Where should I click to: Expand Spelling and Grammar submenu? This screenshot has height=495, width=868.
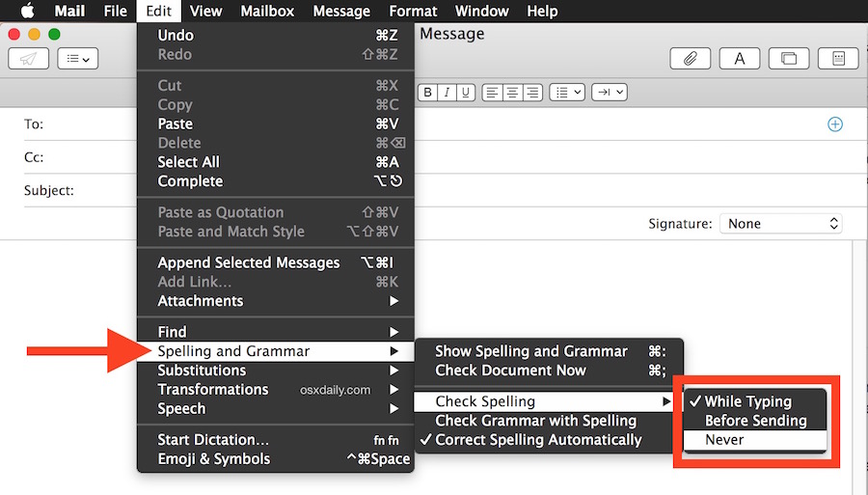point(276,351)
